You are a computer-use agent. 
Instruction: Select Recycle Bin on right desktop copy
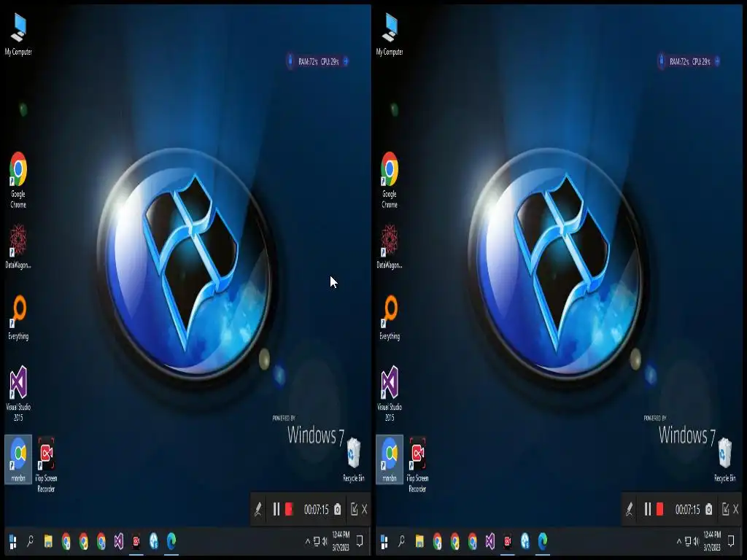724,459
